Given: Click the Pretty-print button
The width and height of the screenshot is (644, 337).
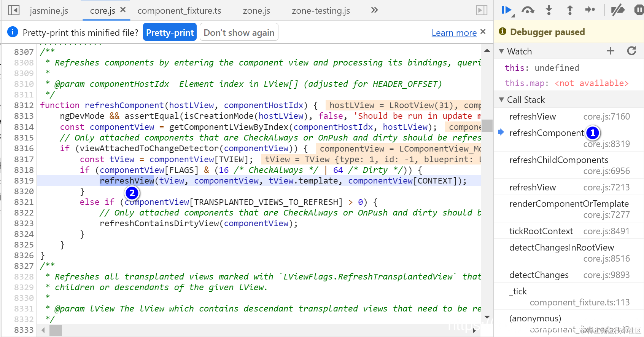Looking at the screenshot, I should coord(170,32).
